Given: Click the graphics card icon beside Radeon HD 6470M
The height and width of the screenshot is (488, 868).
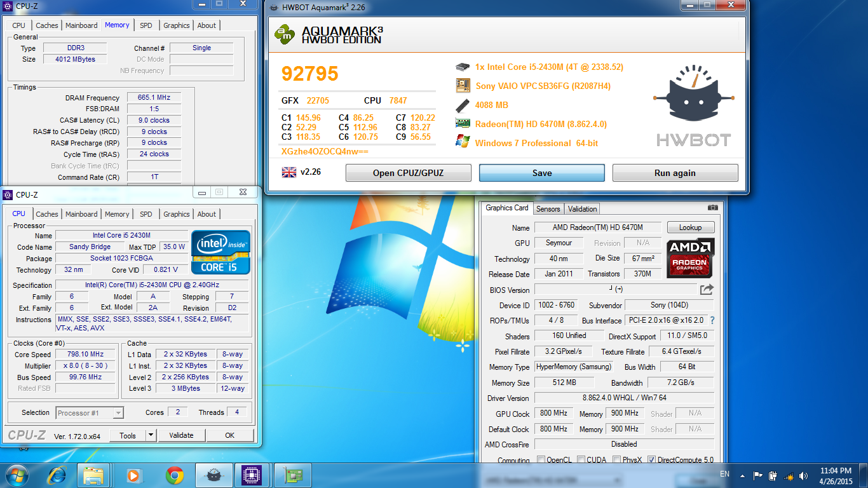Looking at the screenshot, I should click(463, 124).
